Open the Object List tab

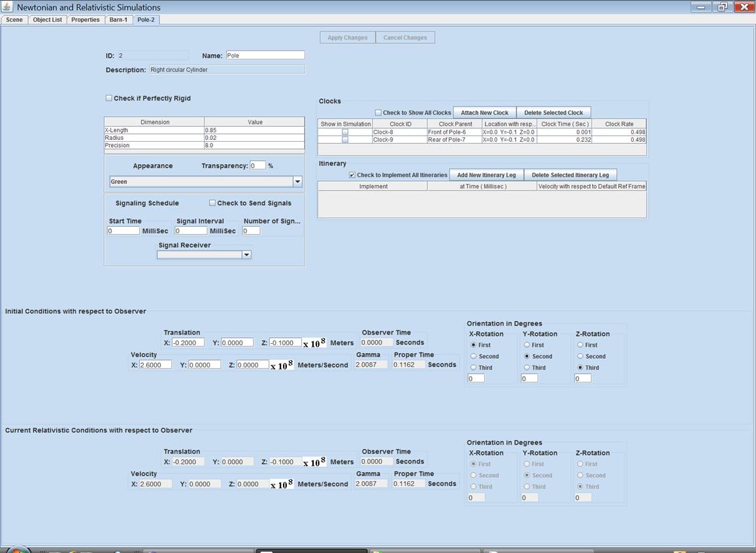coord(48,20)
